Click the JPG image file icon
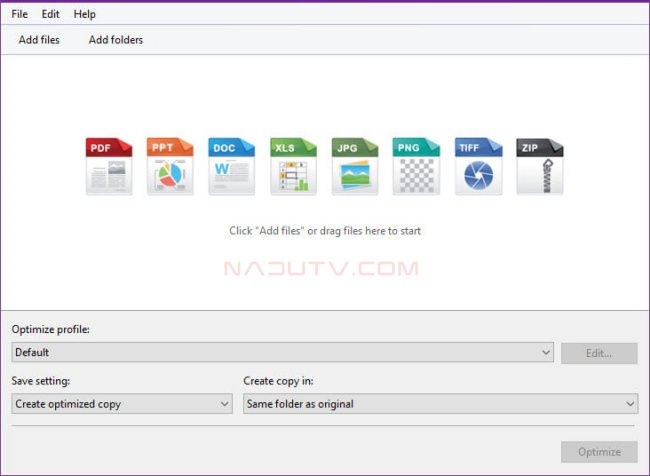The height and width of the screenshot is (476, 650). pyautogui.click(x=355, y=166)
